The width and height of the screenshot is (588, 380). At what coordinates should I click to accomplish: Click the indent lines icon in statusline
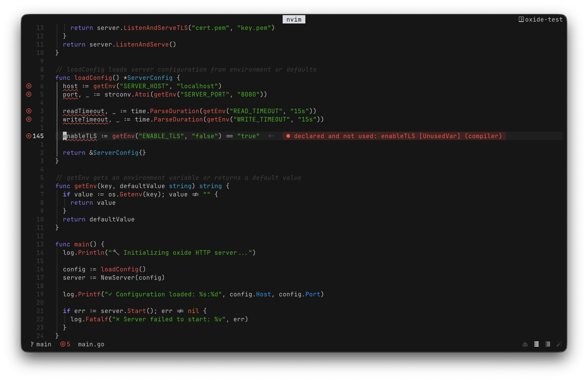point(548,344)
